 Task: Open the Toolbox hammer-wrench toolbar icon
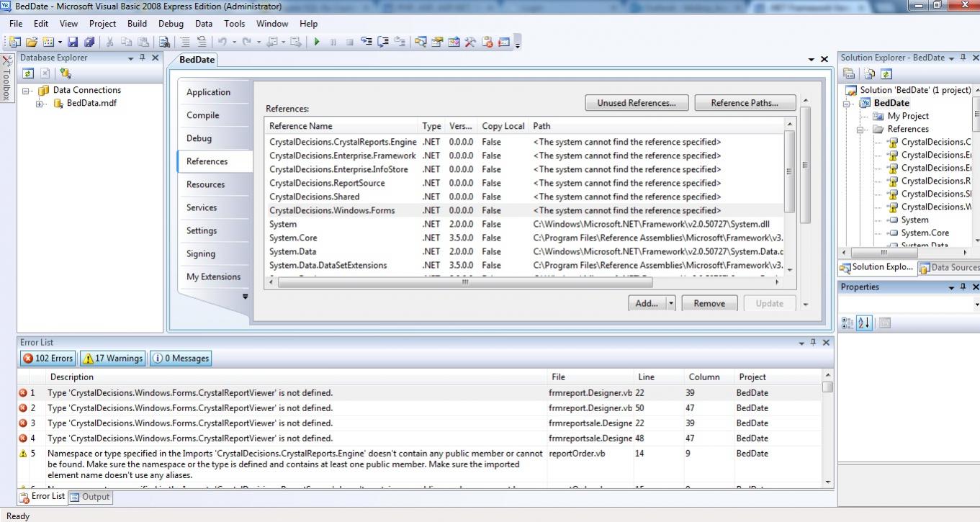click(x=470, y=42)
